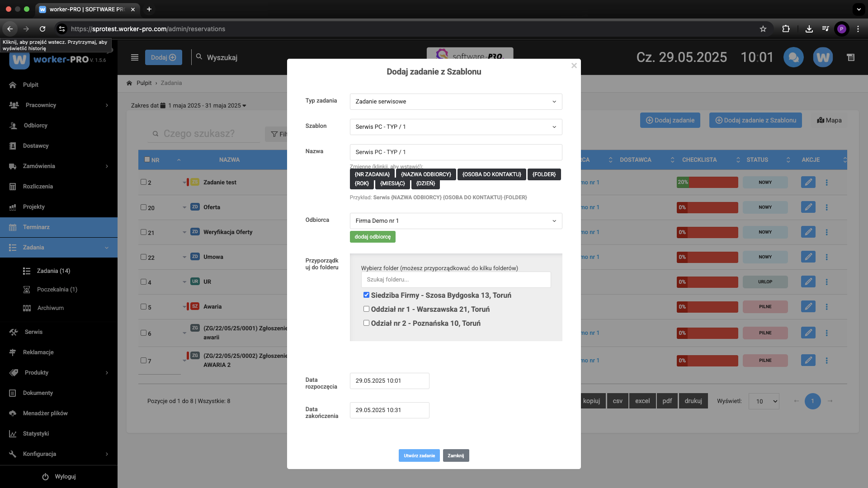This screenshot has height=488, width=868.
Task: Open the Odbiorca dropdown
Action: click(456, 221)
